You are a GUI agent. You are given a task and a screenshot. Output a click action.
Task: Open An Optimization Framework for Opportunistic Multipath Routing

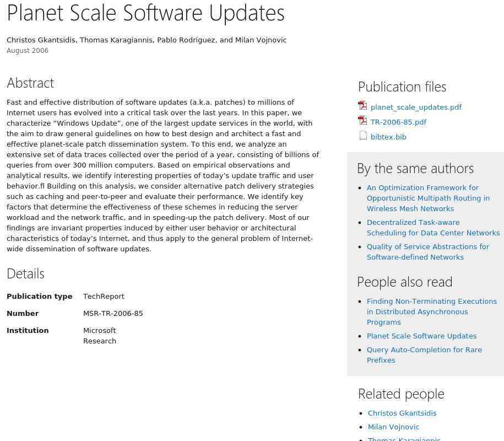(428, 198)
